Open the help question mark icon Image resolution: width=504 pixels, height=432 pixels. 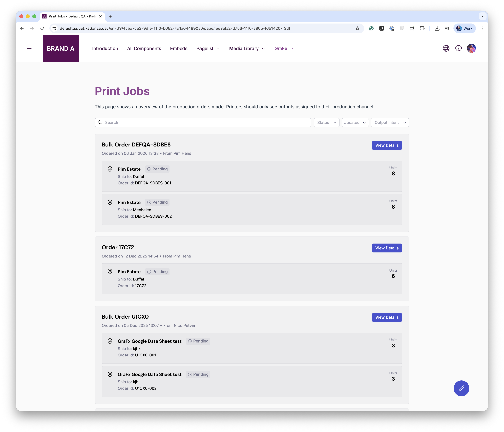(458, 48)
